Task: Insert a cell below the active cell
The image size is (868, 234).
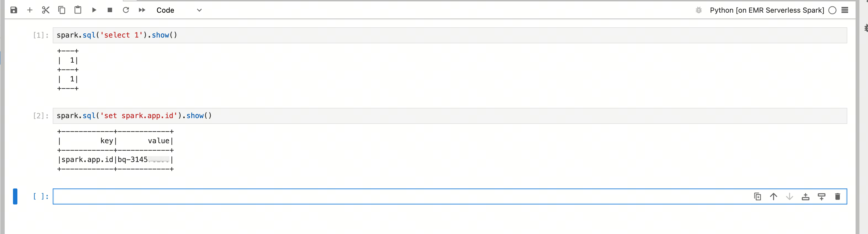Action: coord(822,197)
